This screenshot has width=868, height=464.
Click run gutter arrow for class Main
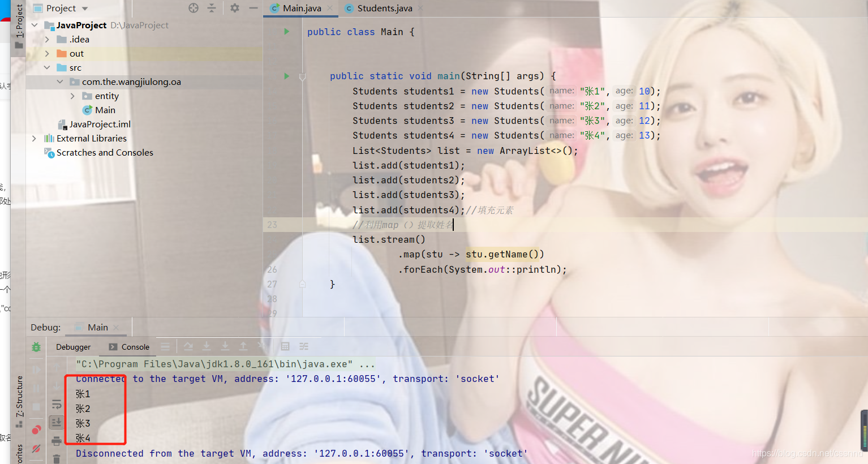pyautogui.click(x=286, y=32)
